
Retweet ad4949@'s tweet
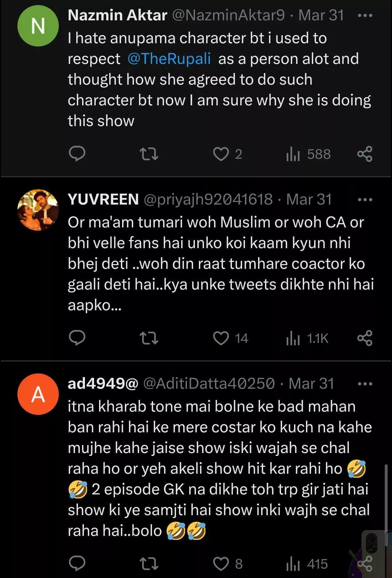[x=149, y=563]
